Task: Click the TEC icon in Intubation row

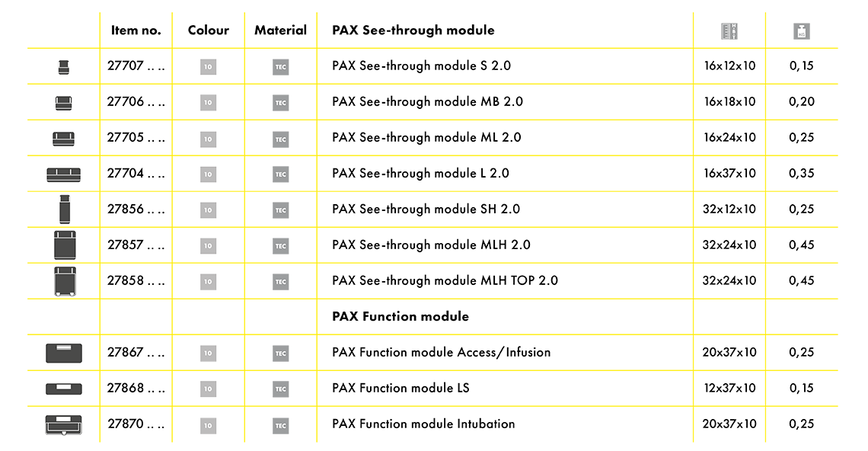Action: [281, 426]
